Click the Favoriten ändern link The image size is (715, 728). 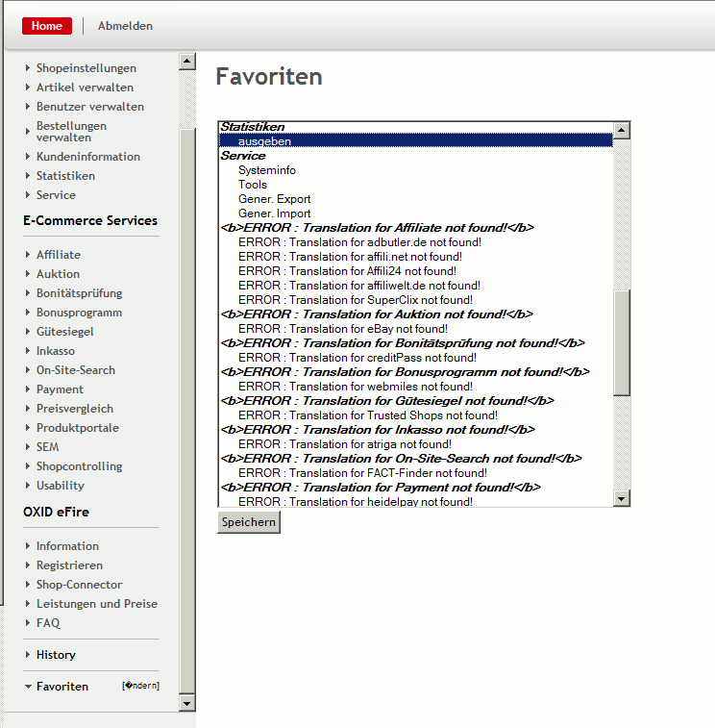(x=140, y=686)
